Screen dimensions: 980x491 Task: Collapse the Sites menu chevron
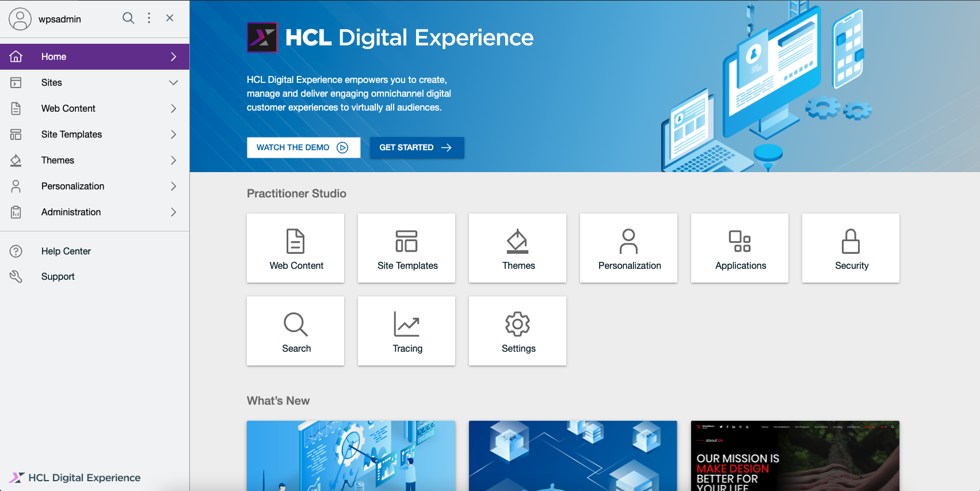pos(173,82)
